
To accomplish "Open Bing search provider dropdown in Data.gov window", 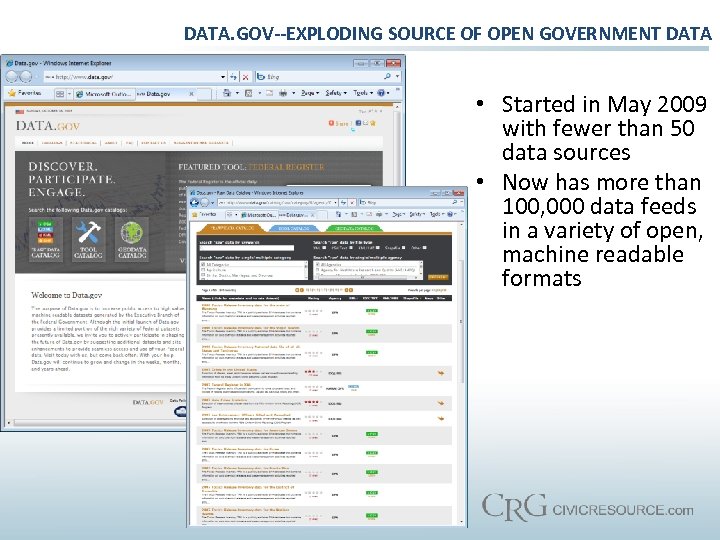I will point(397,77).
